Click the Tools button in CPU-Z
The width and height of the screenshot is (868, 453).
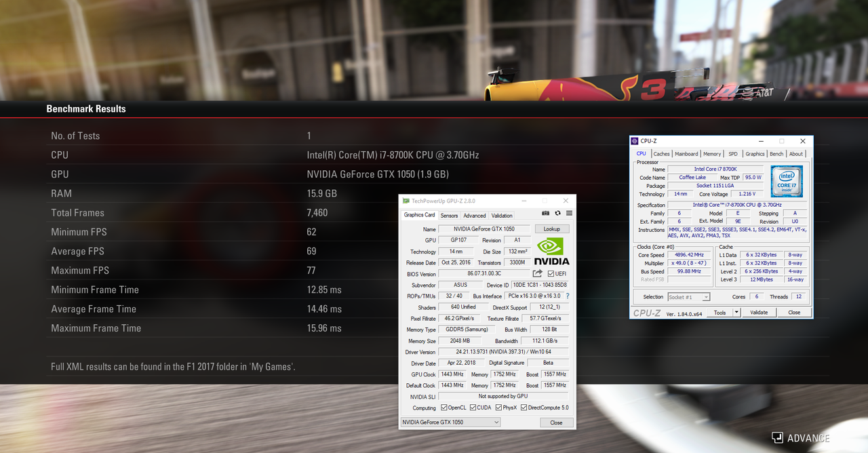tap(719, 313)
